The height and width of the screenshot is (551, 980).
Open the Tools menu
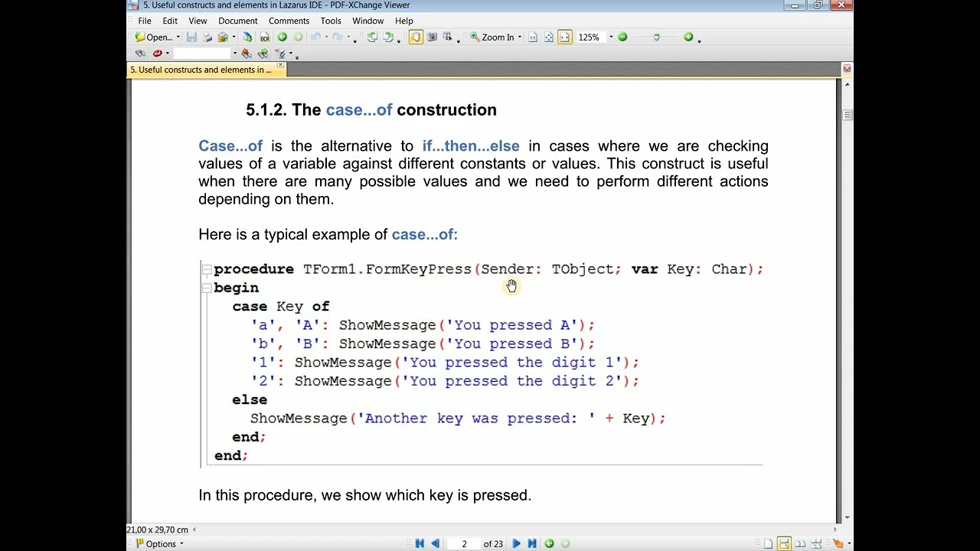click(x=331, y=21)
